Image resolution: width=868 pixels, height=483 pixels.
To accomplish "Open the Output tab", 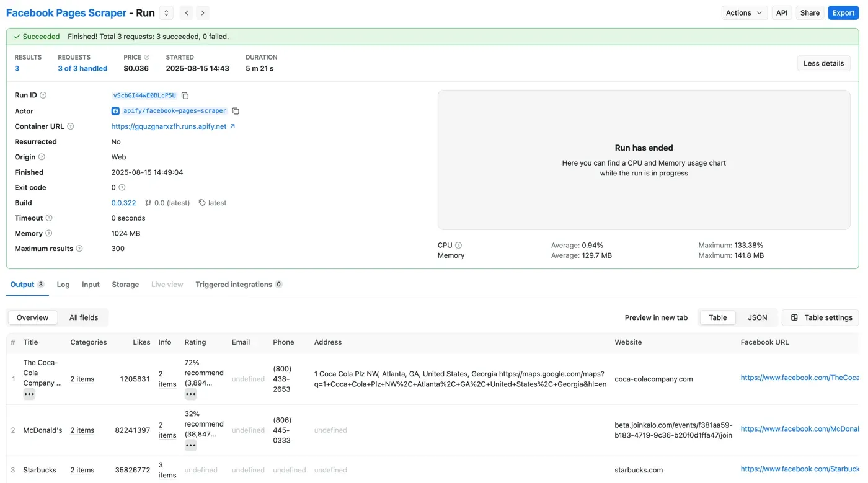I will coord(27,285).
